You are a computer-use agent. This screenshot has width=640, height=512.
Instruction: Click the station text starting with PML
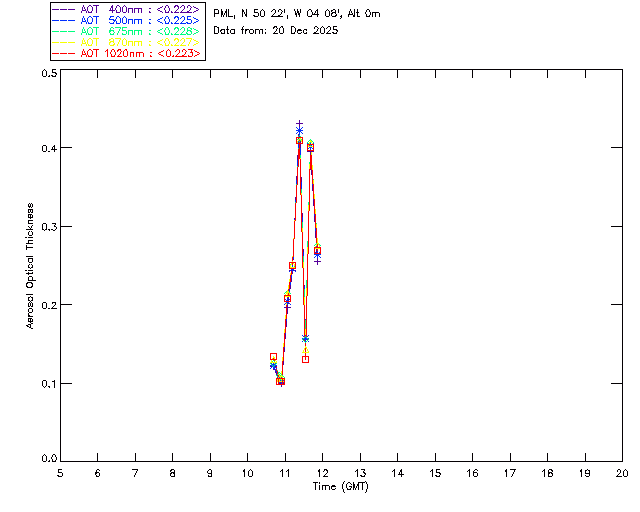click(x=297, y=14)
